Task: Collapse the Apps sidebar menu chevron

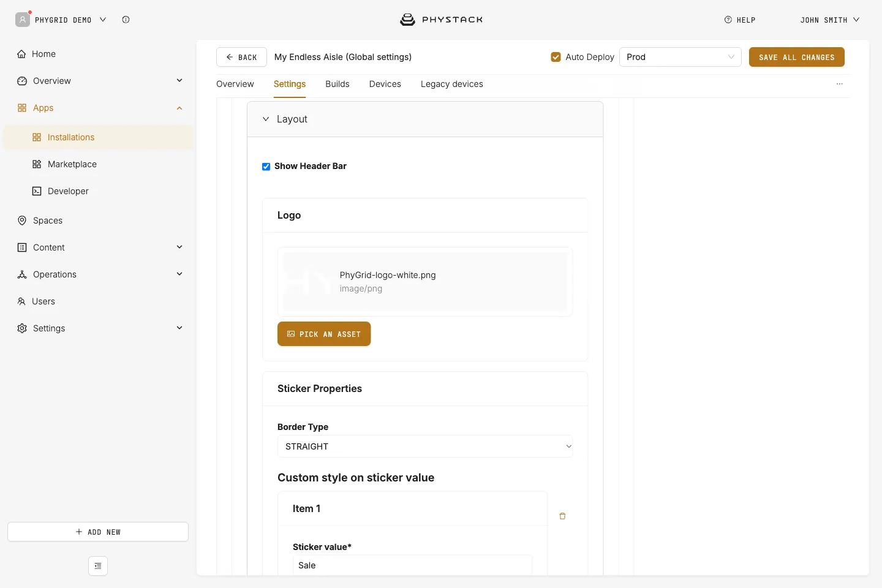Action: [x=179, y=108]
